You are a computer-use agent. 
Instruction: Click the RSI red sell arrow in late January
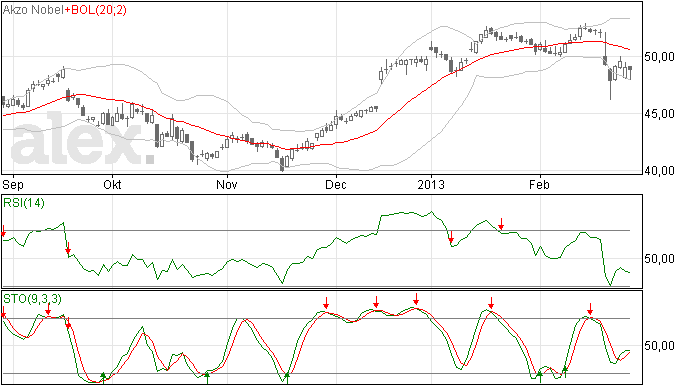(501, 224)
